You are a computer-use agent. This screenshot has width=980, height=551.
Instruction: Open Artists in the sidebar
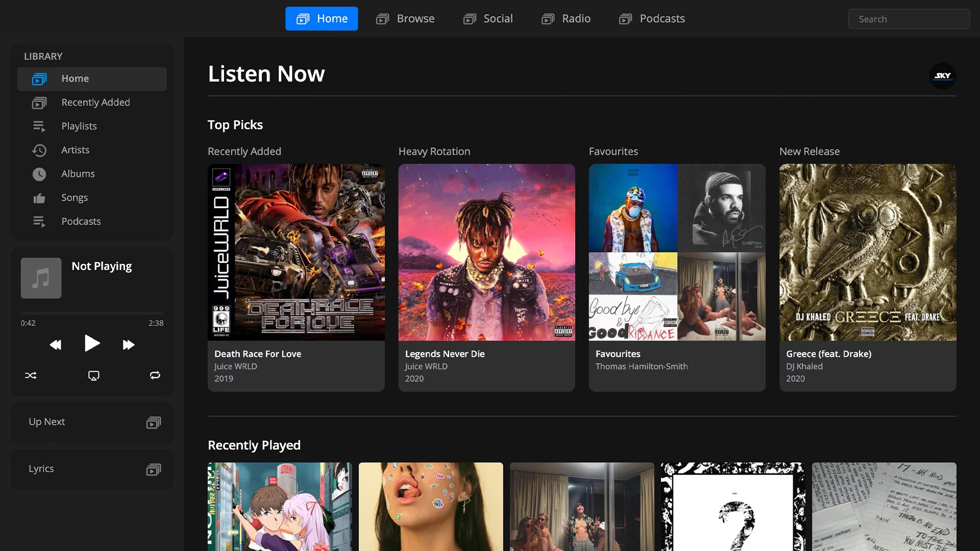pyautogui.click(x=92, y=150)
